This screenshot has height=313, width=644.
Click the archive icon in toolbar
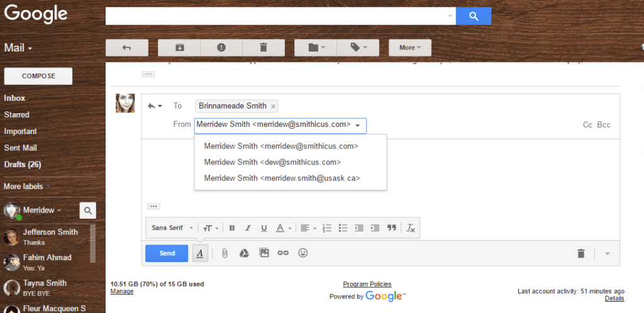179,47
